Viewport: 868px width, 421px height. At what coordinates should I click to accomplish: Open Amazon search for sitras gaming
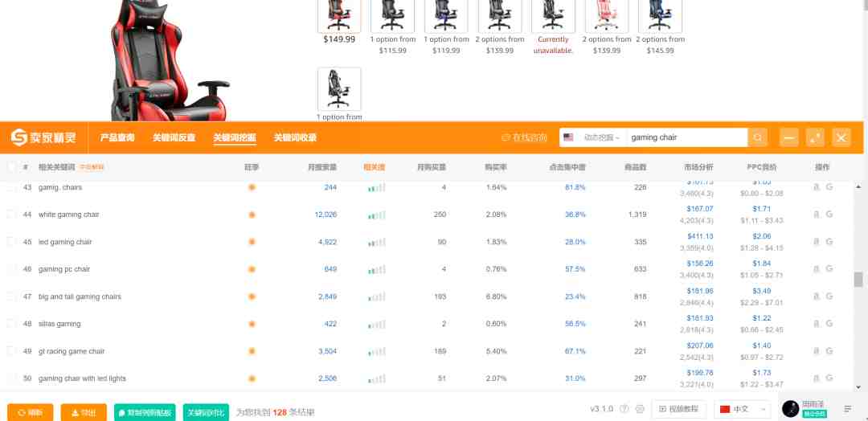(x=816, y=324)
